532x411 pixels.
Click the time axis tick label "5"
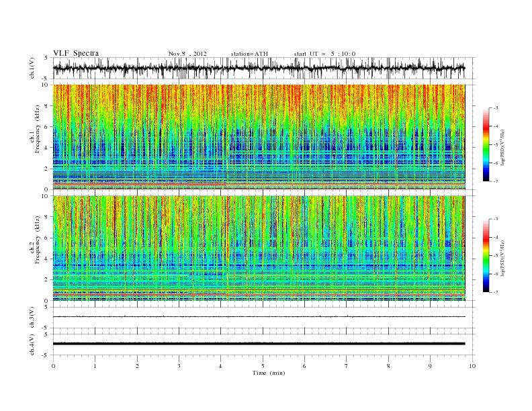tap(263, 366)
